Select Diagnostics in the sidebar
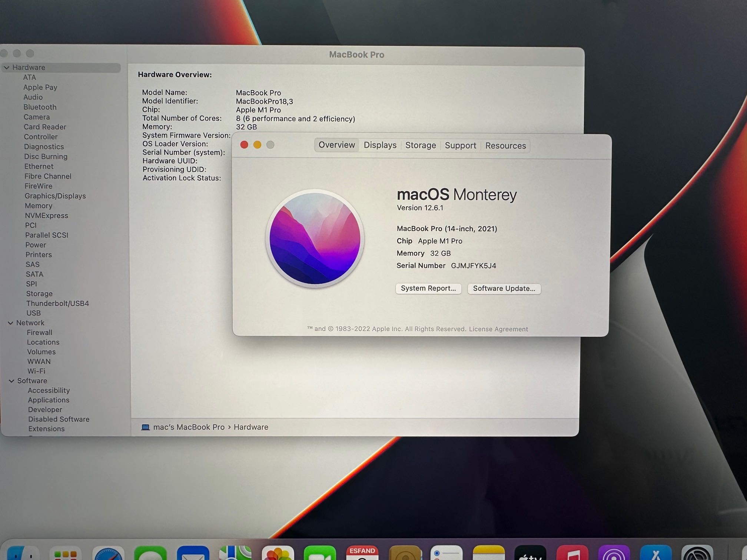Image resolution: width=747 pixels, height=560 pixels. click(44, 147)
